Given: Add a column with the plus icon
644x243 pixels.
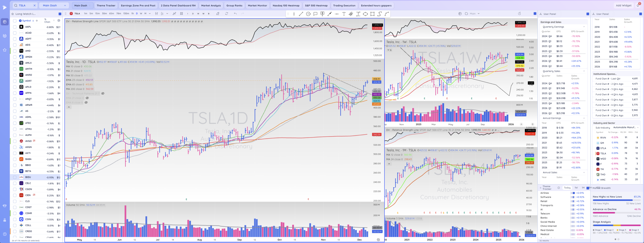Looking at the screenshot, I should pos(37,21).
